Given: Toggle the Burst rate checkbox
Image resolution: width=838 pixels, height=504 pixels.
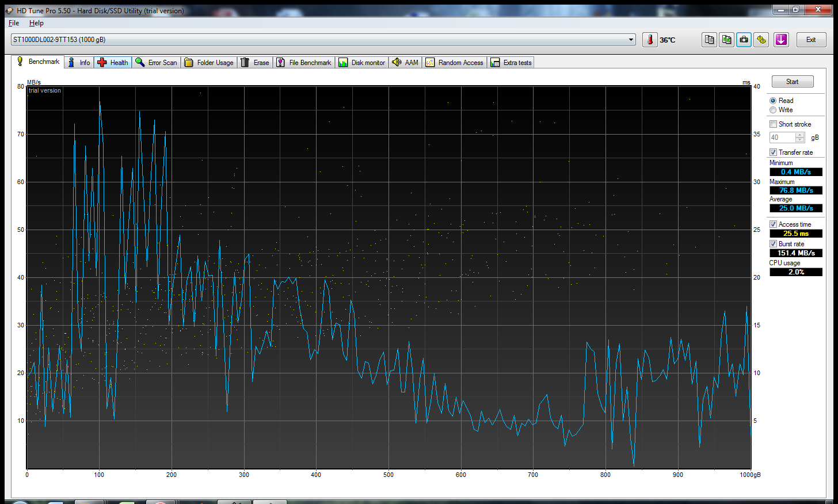Looking at the screenshot, I should [x=773, y=244].
